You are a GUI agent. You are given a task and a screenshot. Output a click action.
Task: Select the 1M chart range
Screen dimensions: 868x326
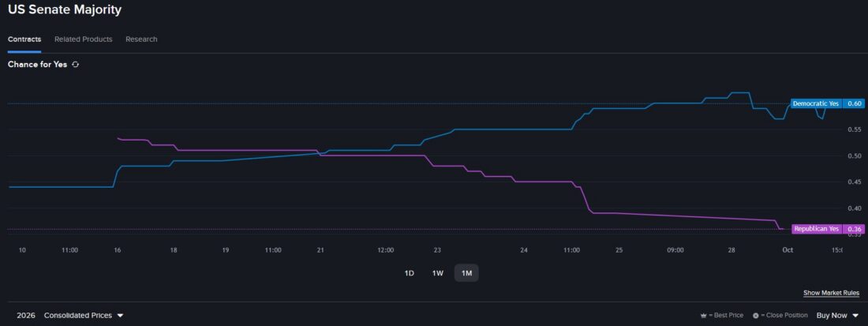point(466,273)
